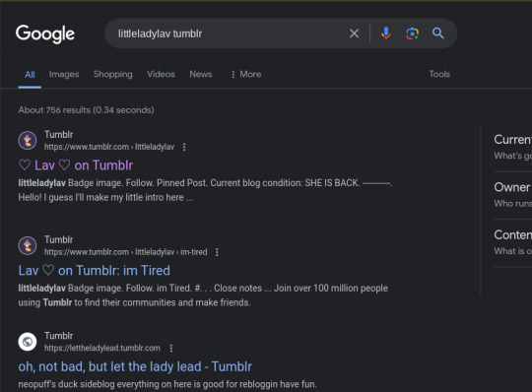Click the Tumblr site name above the lettheladylead URL
Screen dimensions: 532x392
(x=59, y=336)
